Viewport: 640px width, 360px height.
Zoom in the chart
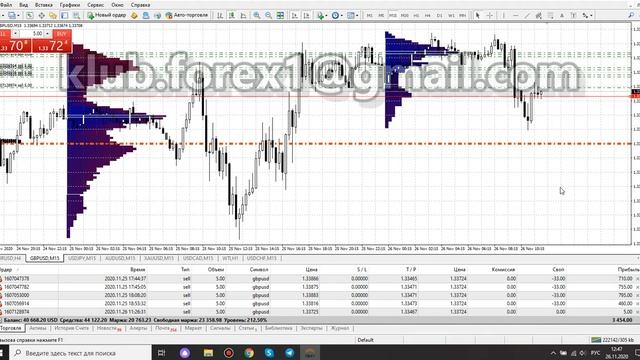(257, 15)
